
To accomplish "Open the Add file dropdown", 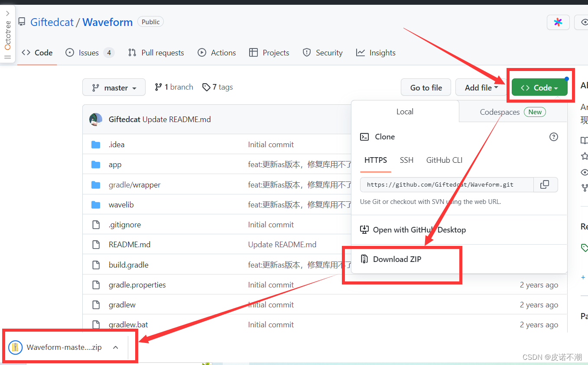I will point(481,87).
